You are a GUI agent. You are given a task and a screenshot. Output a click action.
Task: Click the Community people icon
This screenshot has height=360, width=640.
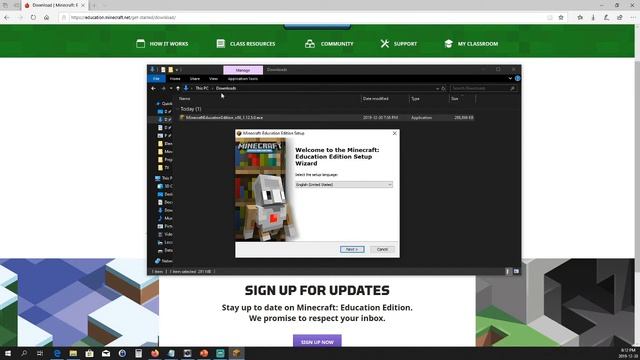click(310, 44)
